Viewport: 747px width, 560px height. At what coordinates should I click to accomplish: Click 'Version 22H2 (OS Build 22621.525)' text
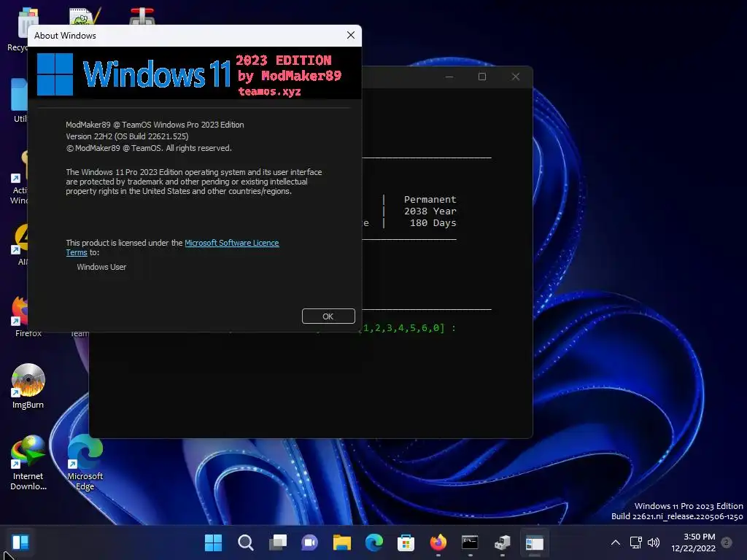[127, 136]
